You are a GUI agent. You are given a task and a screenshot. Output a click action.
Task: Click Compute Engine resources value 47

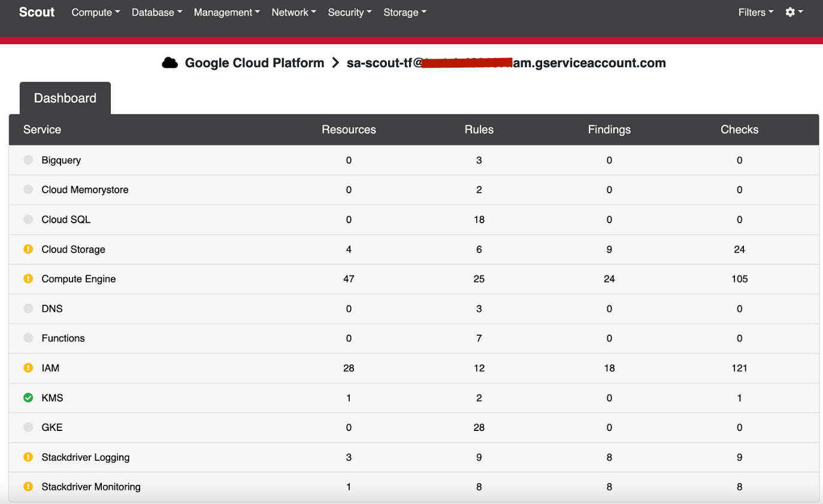click(349, 279)
